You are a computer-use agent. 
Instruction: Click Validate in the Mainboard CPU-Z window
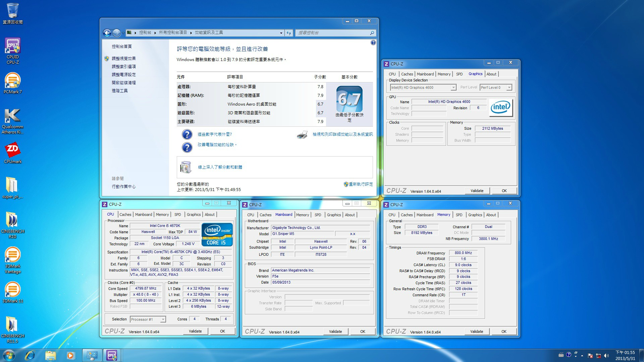coord(335,331)
